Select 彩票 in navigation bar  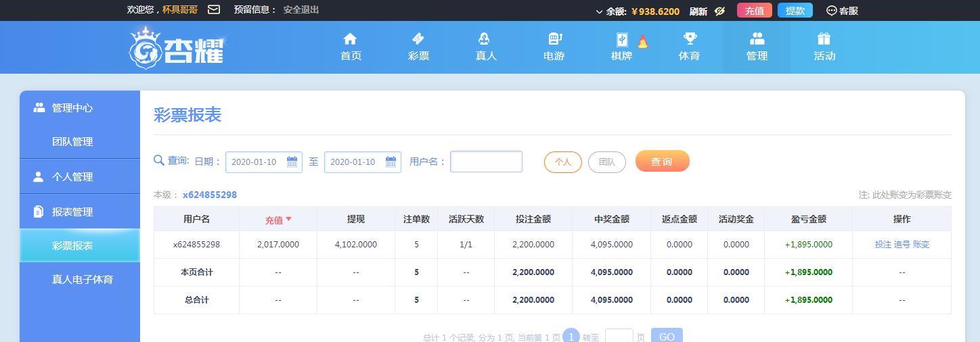(x=418, y=56)
